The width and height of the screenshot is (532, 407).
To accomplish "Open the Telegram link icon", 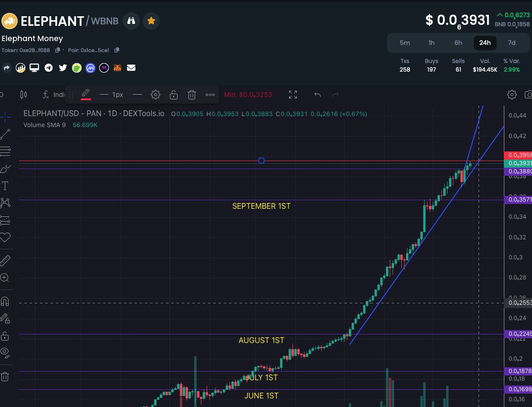I will pyautogui.click(x=49, y=68).
